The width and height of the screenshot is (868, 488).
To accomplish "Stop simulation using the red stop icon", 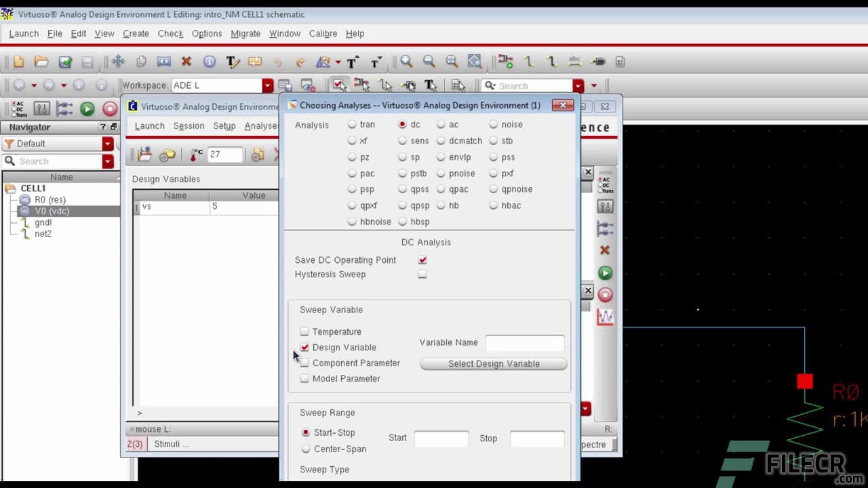I will (x=604, y=293).
